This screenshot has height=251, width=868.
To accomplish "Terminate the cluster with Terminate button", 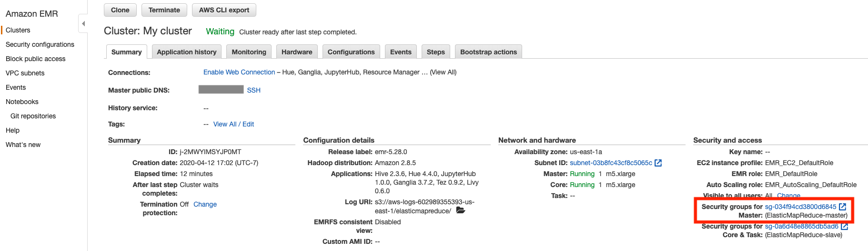I will coord(164,10).
